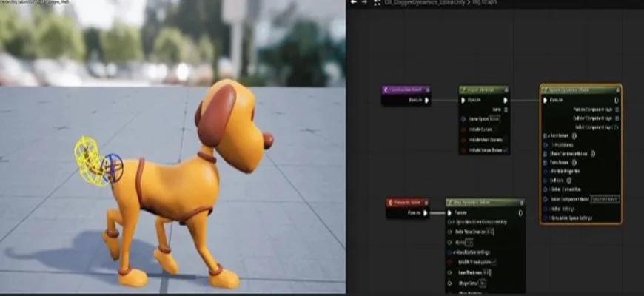Open the CR_DoggieDynamics_EditorOnly breadcrumb
This screenshot has width=644, height=296.
(x=423, y=2)
